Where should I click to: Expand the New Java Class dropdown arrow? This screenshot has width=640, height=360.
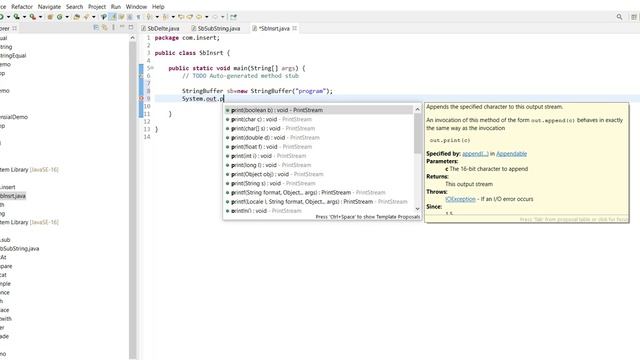point(67,17)
